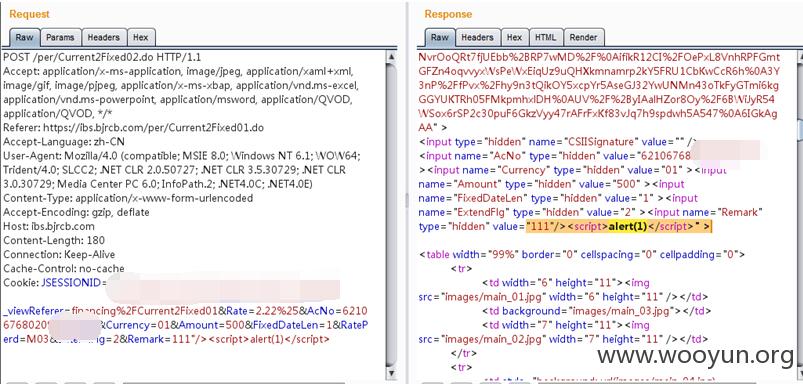Image resolution: width=803 pixels, height=384 pixels.
Task: Click the CSIISignature hidden input line in the response
Action: click(558, 142)
